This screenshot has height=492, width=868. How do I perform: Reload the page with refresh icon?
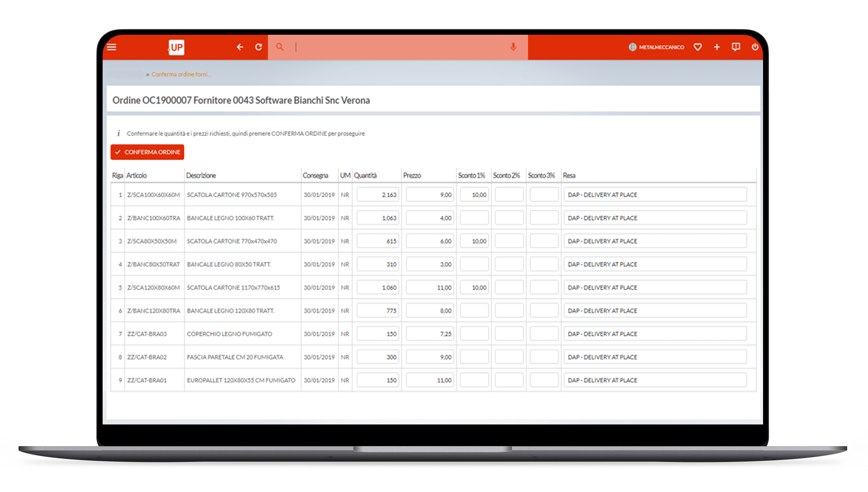(258, 47)
